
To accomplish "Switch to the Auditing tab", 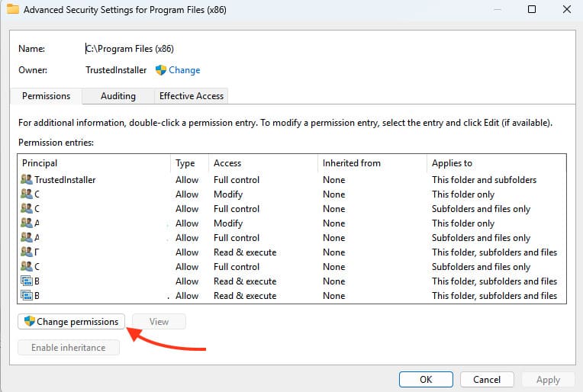I will pyautogui.click(x=118, y=96).
